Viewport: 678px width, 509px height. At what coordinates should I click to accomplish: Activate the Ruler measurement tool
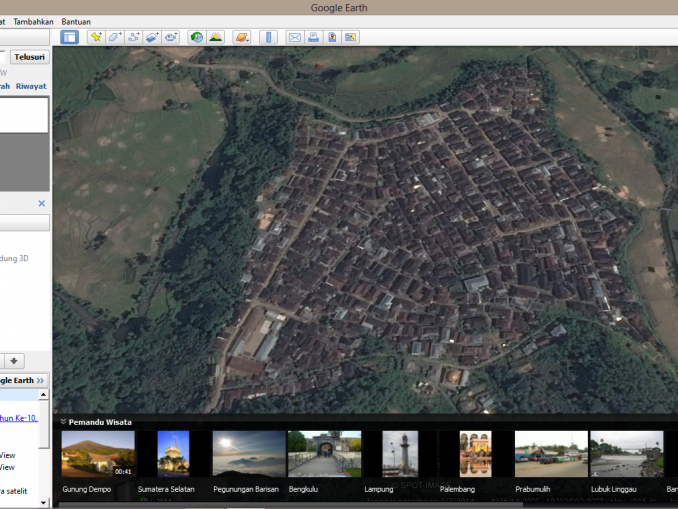(x=268, y=37)
